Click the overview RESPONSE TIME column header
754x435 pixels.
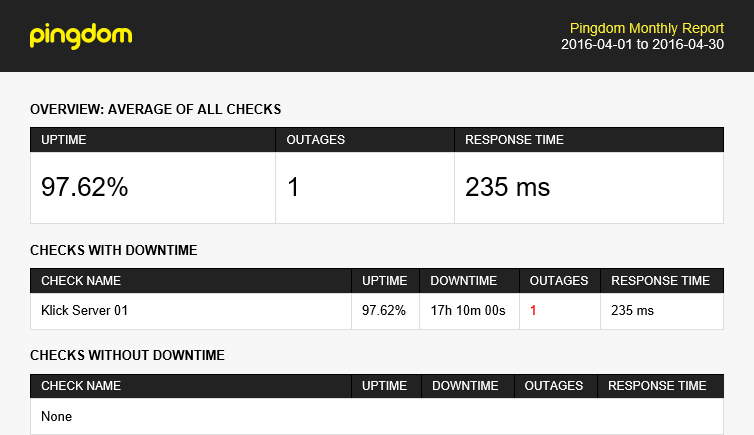tap(514, 140)
